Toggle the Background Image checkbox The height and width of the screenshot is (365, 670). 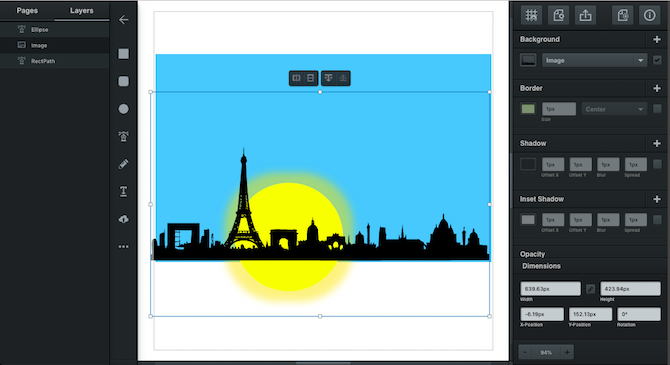click(x=657, y=60)
